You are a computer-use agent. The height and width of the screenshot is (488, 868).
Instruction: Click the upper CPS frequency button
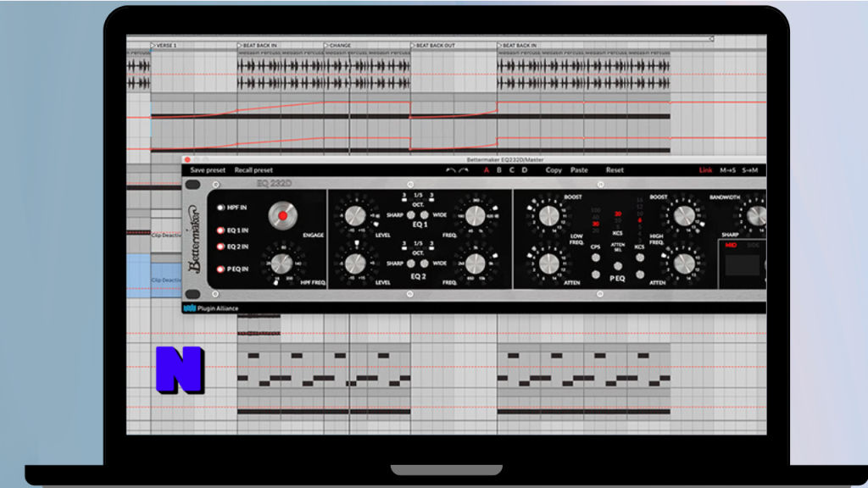596,258
